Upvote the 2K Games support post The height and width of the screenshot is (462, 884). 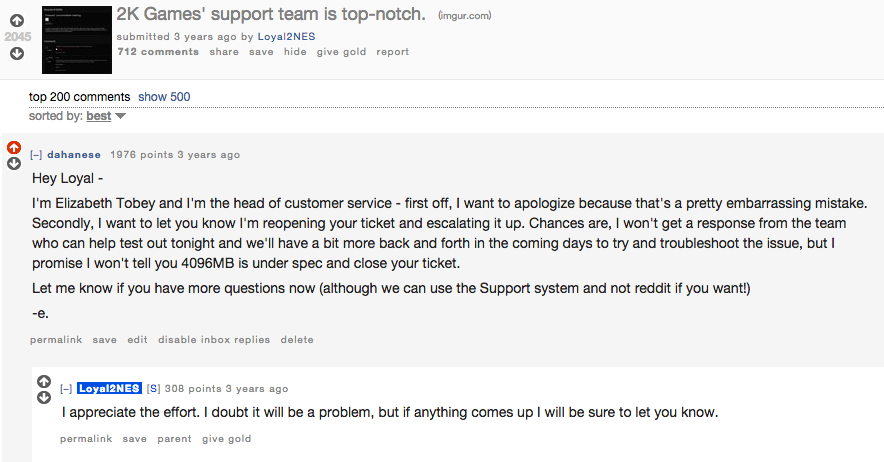[17, 20]
